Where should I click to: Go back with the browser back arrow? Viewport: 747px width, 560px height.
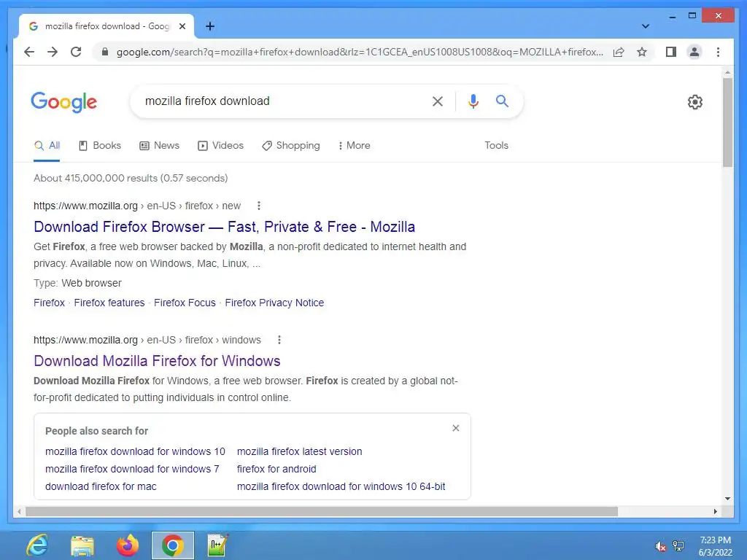pos(29,52)
